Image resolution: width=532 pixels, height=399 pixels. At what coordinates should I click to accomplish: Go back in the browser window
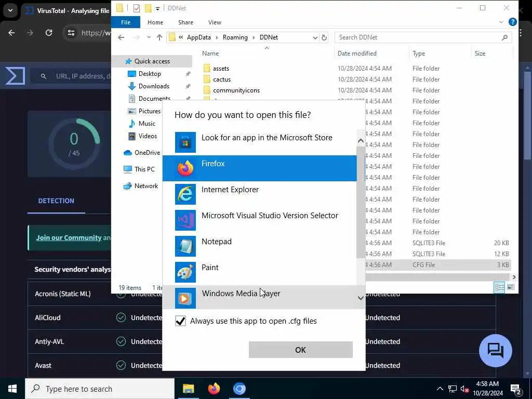pos(11,33)
